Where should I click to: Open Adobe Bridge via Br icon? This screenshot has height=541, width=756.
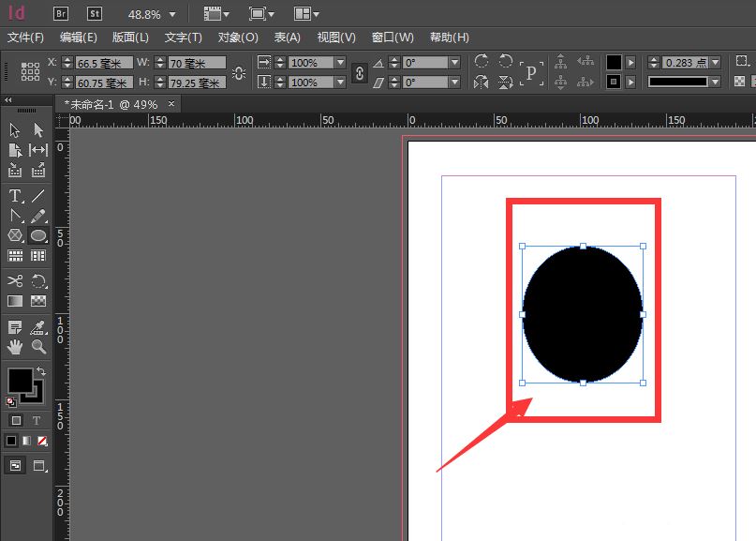click(x=61, y=13)
